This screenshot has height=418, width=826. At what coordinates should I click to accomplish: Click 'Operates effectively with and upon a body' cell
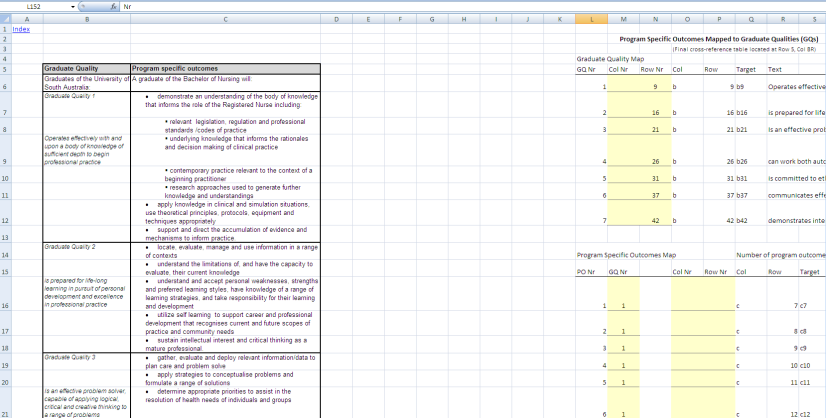click(86, 150)
